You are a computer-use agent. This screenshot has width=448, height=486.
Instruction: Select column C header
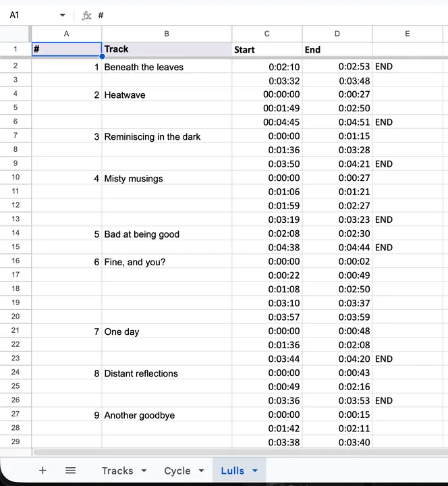pos(267,34)
